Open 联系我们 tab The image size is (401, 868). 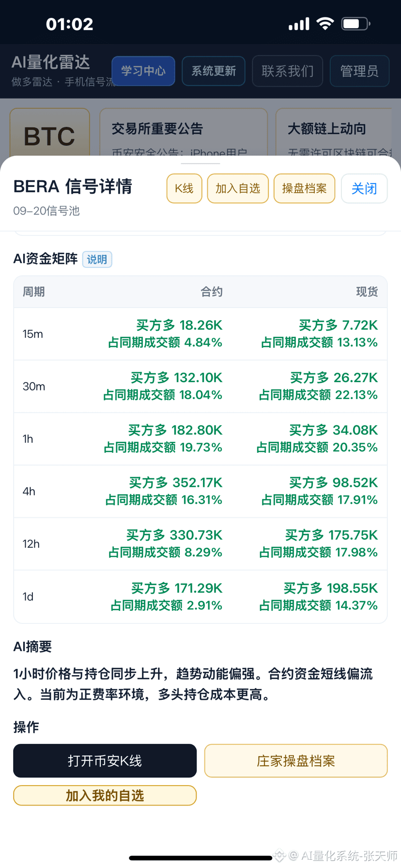[x=288, y=71]
